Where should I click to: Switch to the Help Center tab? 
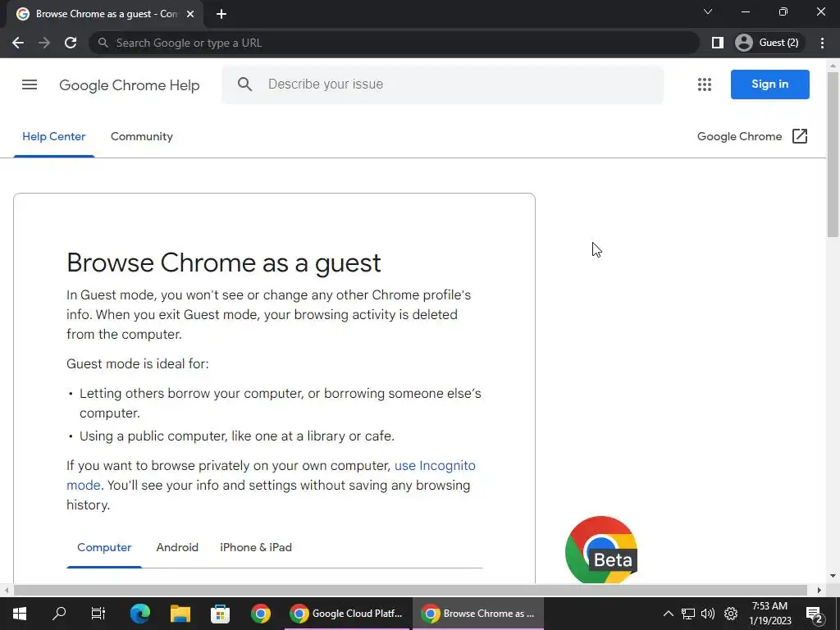coord(53,137)
